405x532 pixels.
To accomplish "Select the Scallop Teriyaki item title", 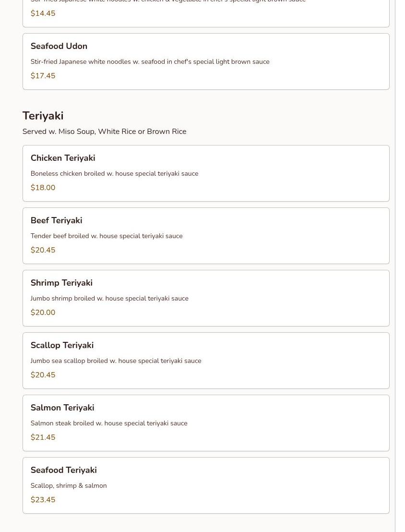I will click(x=62, y=345).
